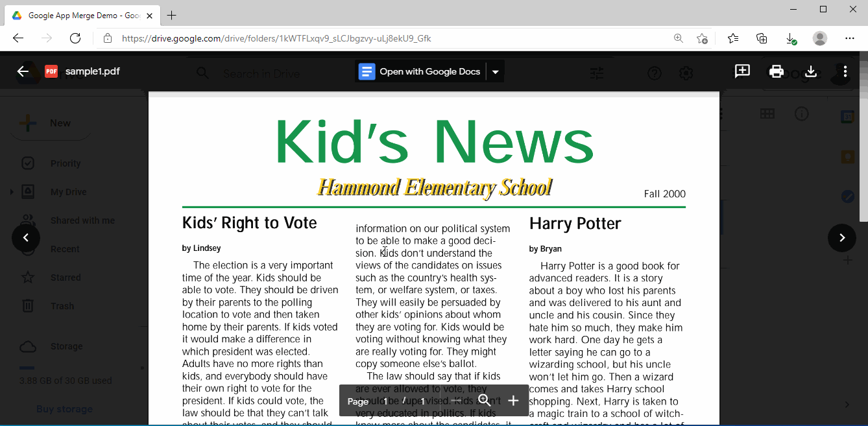Select My Drive in the Drive sidebar

(68, 192)
